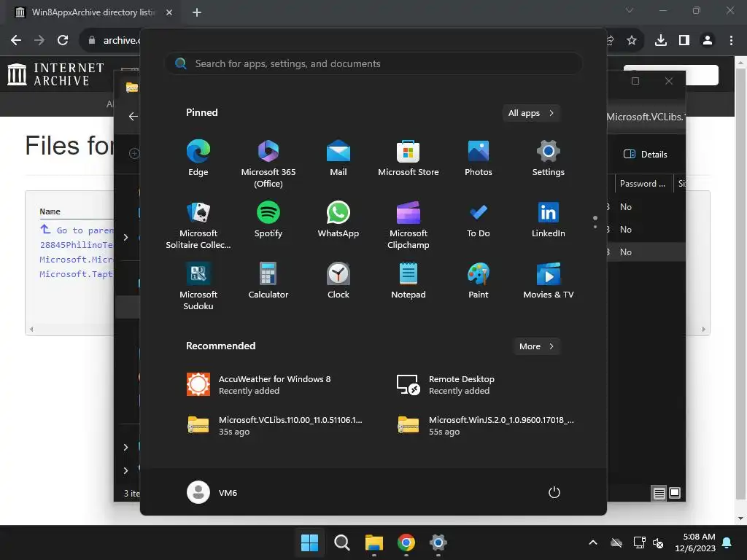
Task: Launch Microsoft 365 (Office) pinned app
Action: click(x=268, y=164)
